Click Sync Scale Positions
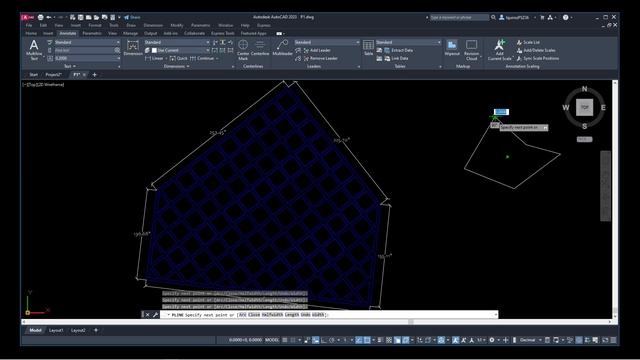The width and height of the screenshot is (640, 360). click(538, 58)
